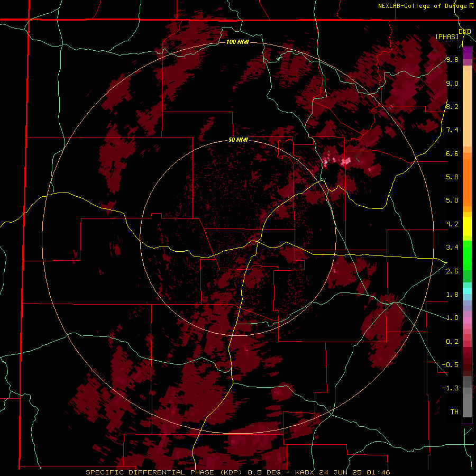Click the 4.2 legend value
The image size is (476, 476).
[x=452, y=224]
